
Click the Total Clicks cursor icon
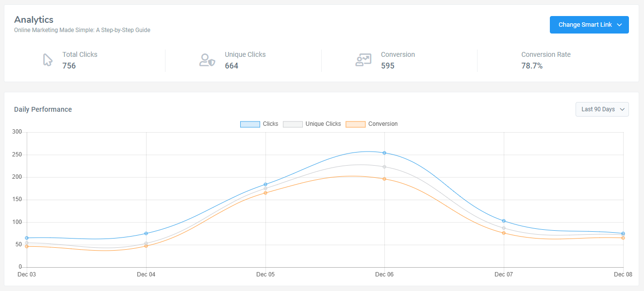tap(47, 60)
